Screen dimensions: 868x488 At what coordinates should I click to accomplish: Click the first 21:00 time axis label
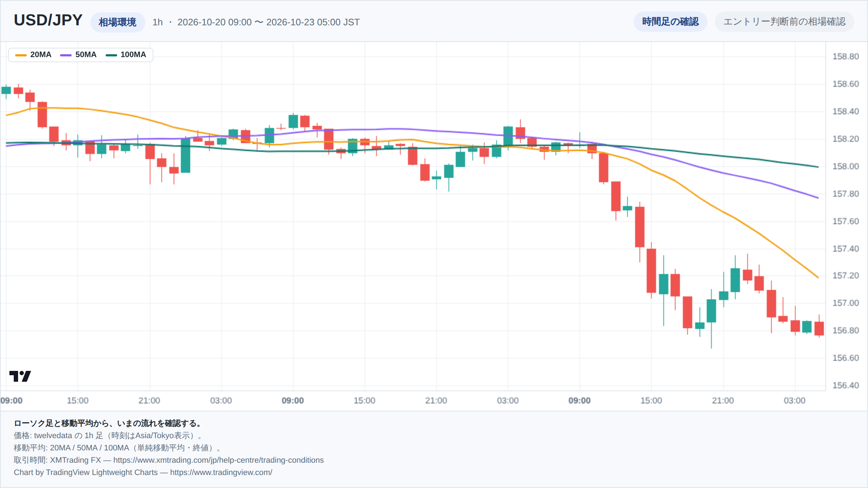149,401
